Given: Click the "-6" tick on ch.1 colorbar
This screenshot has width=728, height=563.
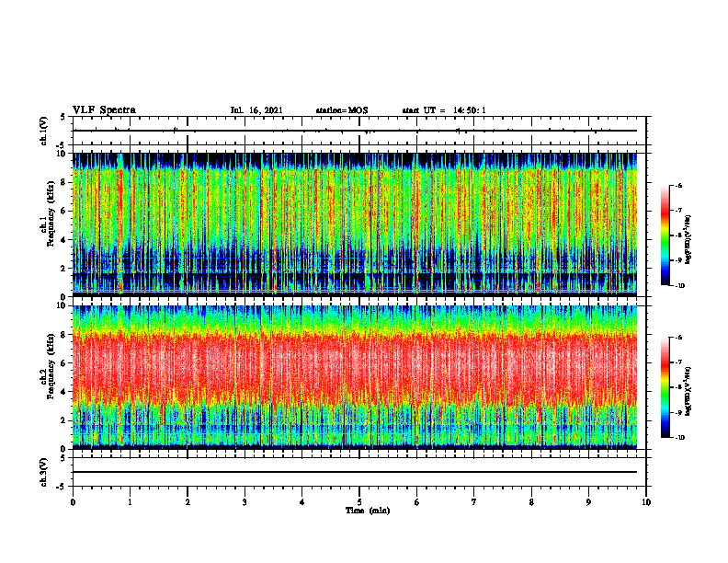Looking at the screenshot, I should point(678,186).
